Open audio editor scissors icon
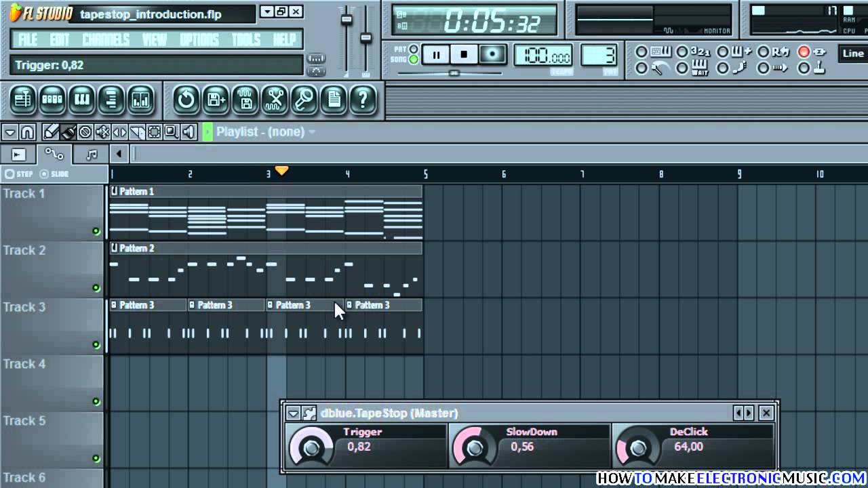The image size is (868, 488). [275, 100]
